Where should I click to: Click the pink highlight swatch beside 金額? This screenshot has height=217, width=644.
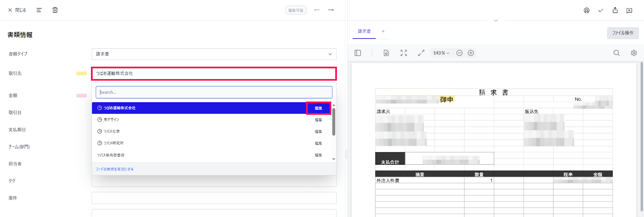click(82, 96)
